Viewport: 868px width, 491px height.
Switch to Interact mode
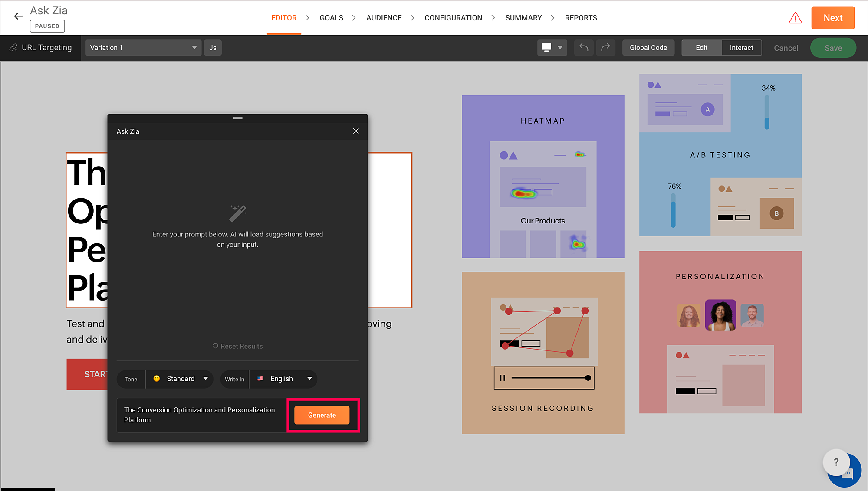pos(741,48)
